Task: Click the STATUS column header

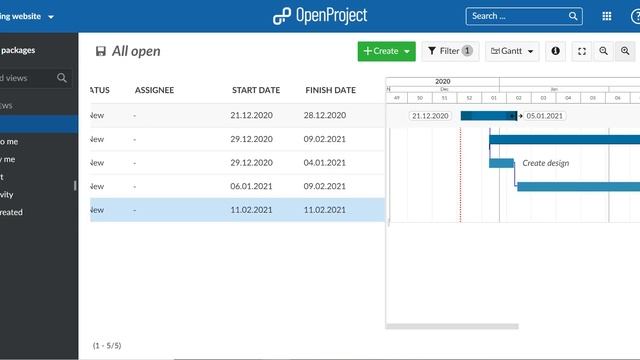Action: (x=100, y=90)
